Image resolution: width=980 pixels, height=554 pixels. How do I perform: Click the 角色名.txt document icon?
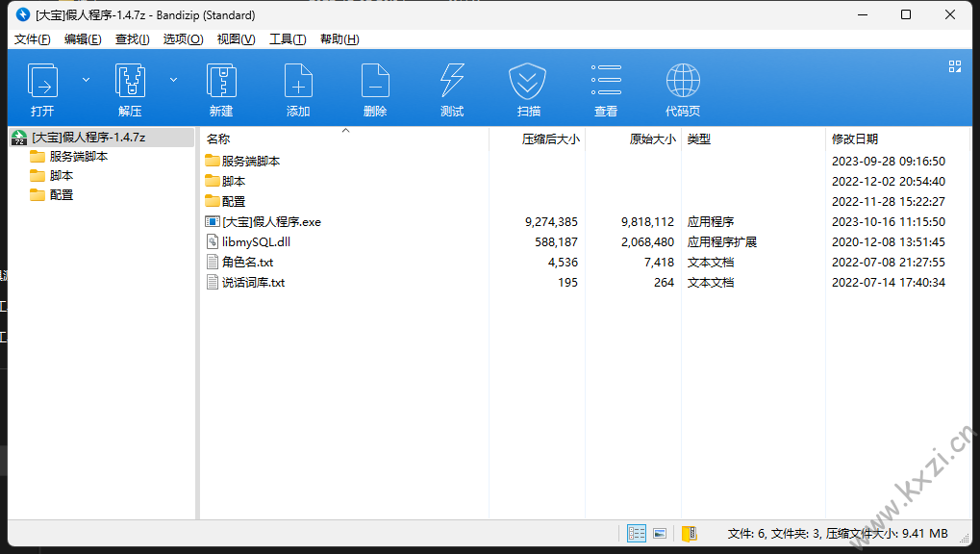pos(213,262)
